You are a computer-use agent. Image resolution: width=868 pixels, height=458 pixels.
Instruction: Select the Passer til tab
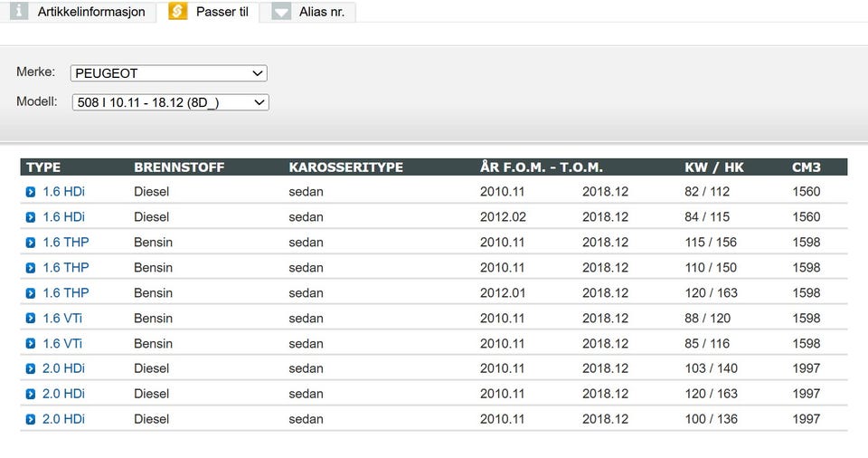pos(222,12)
